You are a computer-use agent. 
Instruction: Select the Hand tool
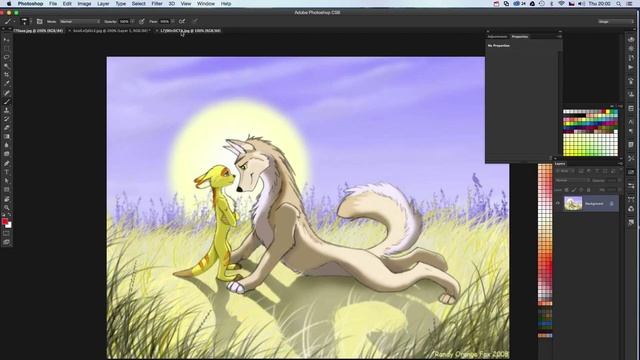tap(6, 199)
